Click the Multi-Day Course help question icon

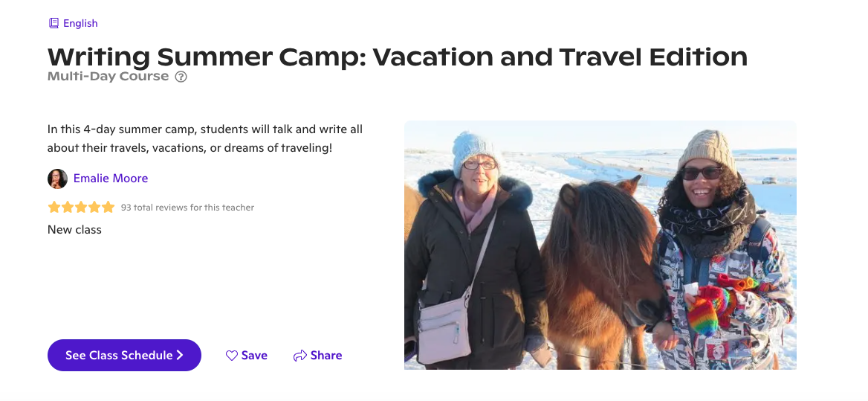click(181, 77)
